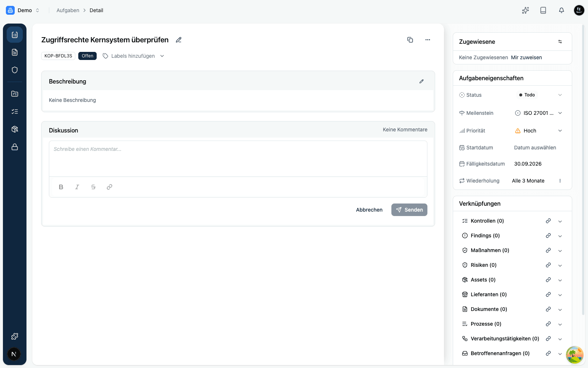Apply strikethrough formatting in comment editor
The width and height of the screenshot is (588, 368).
click(x=93, y=187)
